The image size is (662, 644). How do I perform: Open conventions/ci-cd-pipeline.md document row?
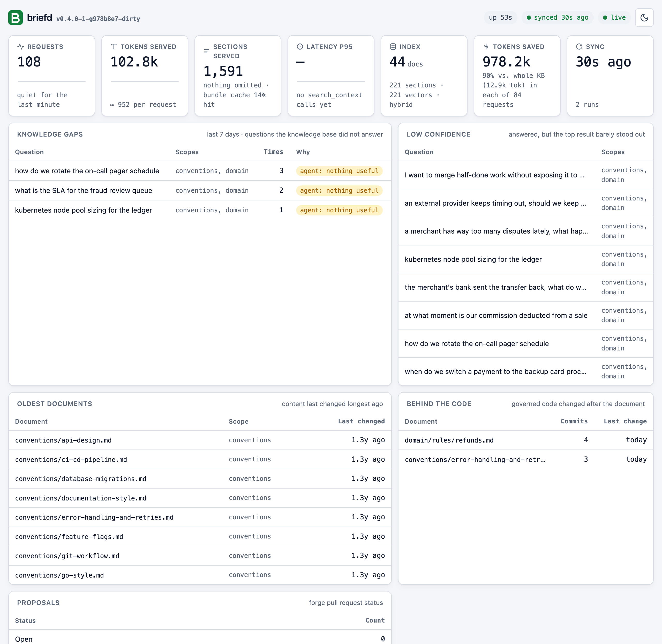click(200, 459)
